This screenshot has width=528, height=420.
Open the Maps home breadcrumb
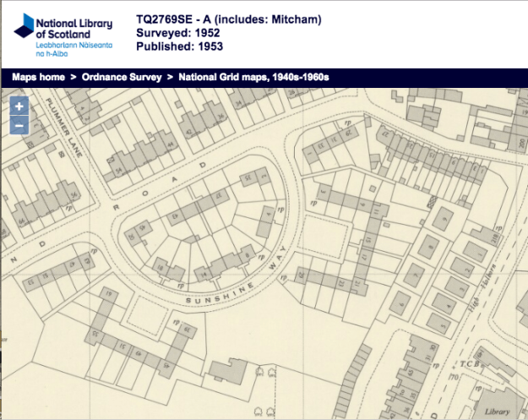[38, 77]
